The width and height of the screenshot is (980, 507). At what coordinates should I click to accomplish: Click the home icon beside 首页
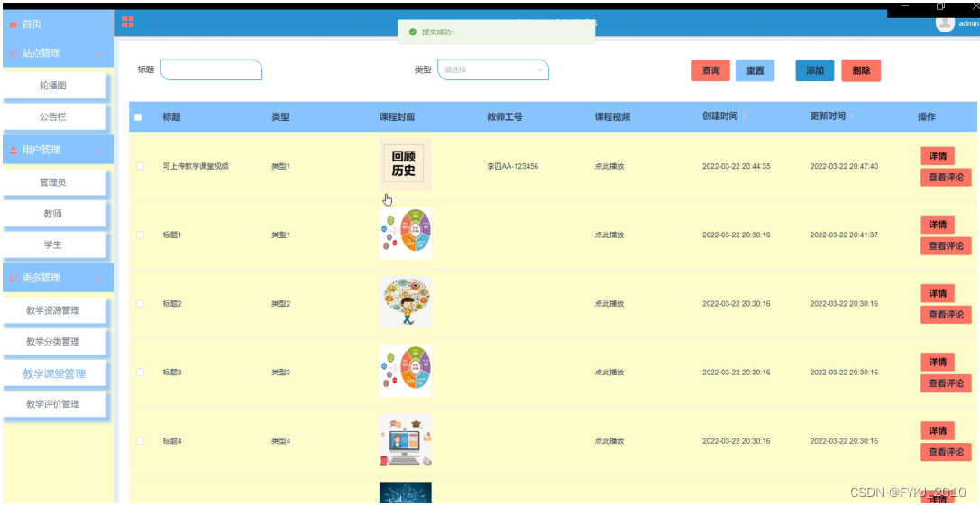(14, 24)
